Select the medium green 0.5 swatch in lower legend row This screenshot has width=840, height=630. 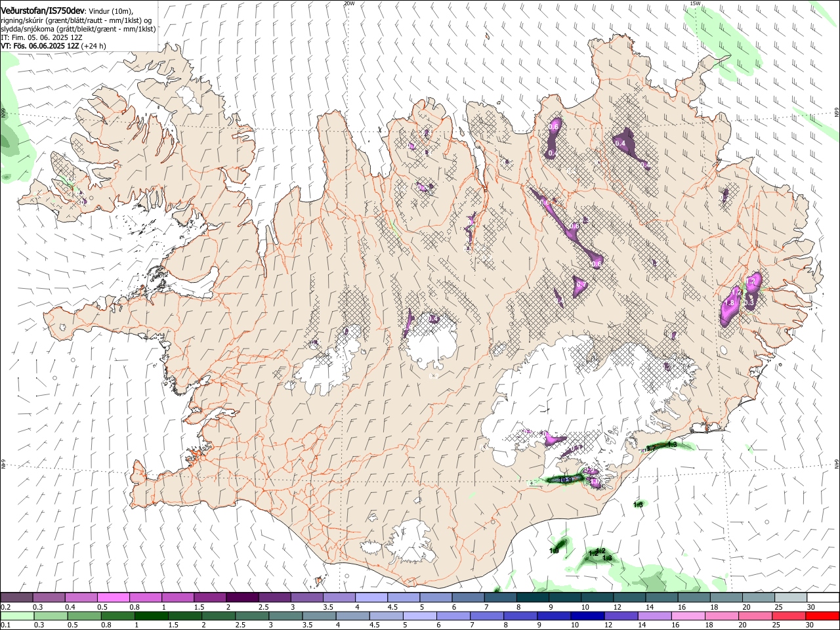(84, 616)
